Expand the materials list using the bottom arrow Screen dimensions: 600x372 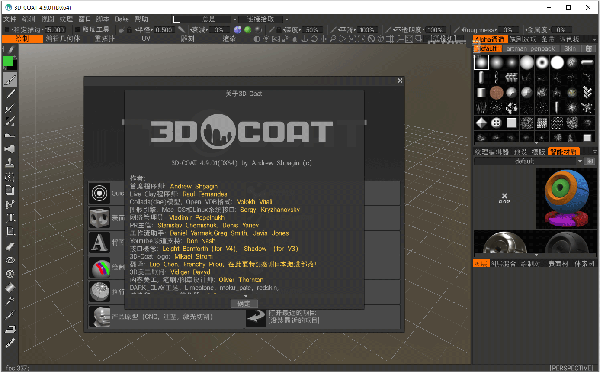pos(536,255)
